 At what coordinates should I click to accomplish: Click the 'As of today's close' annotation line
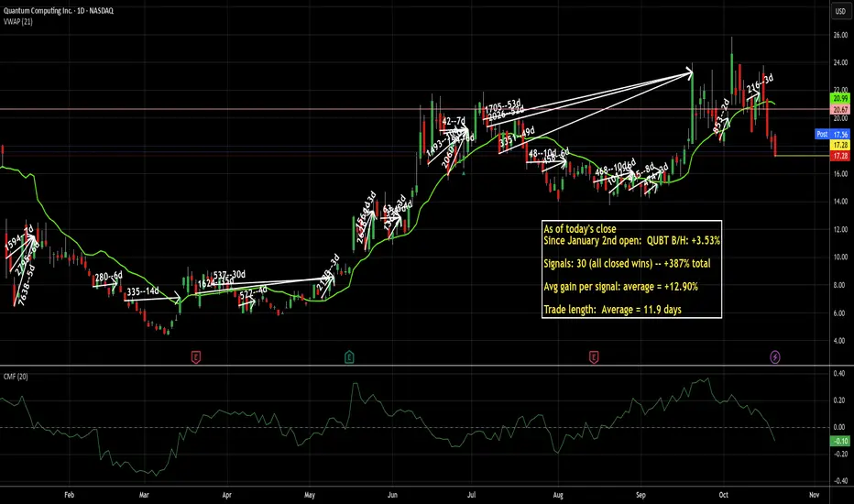coord(579,229)
